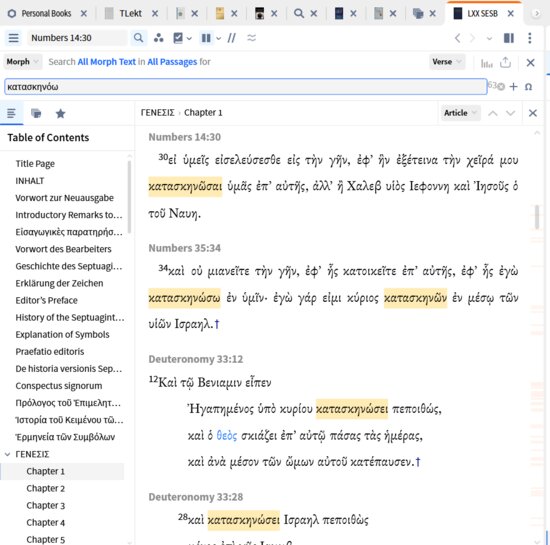
Task: Select Chapter 1 in contents
Action: [x=46, y=471]
